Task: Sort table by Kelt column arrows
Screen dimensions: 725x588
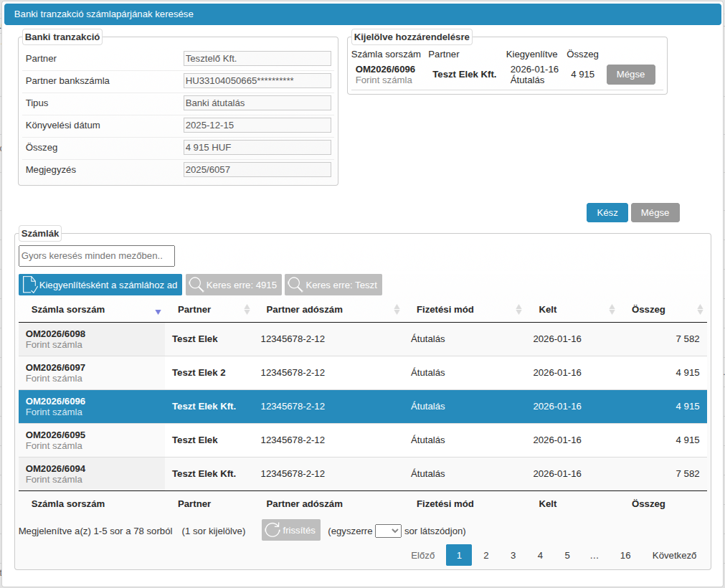Action: pos(612,310)
